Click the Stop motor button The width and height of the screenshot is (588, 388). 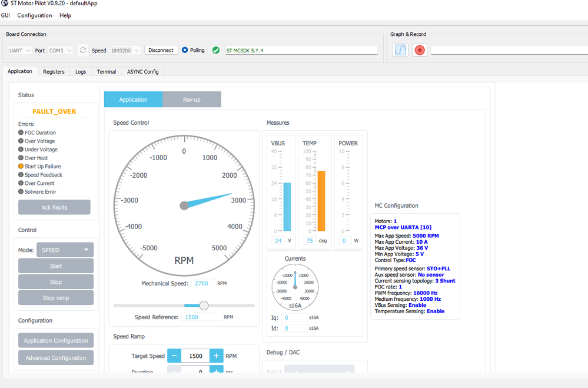tap(56, 282)
